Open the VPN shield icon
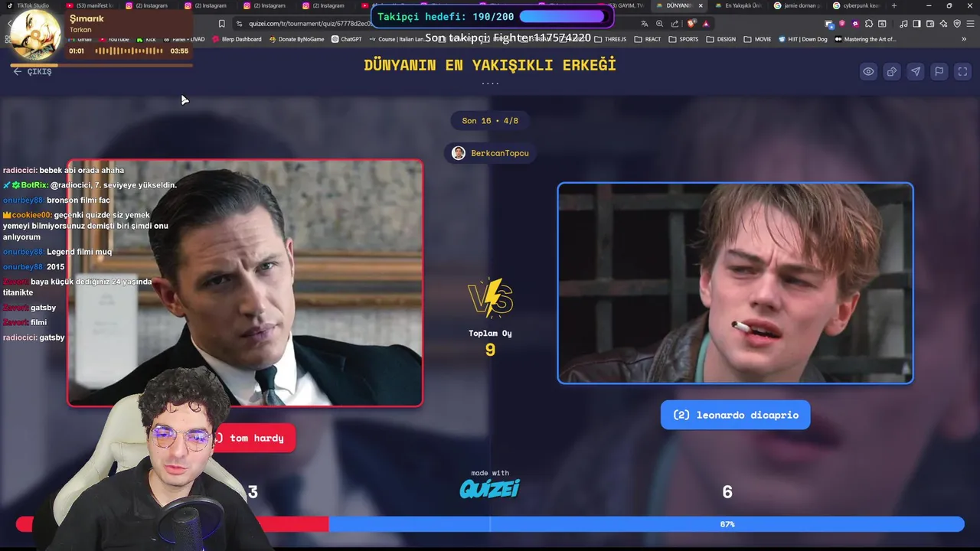The image size is (980, 551). (957, 24)
